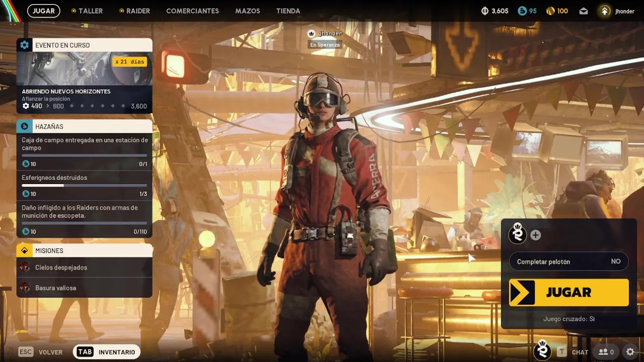Click the jhonder nameplate above the character
The width and height of the screenshot is (644, 362).
[x=330, y=34]
